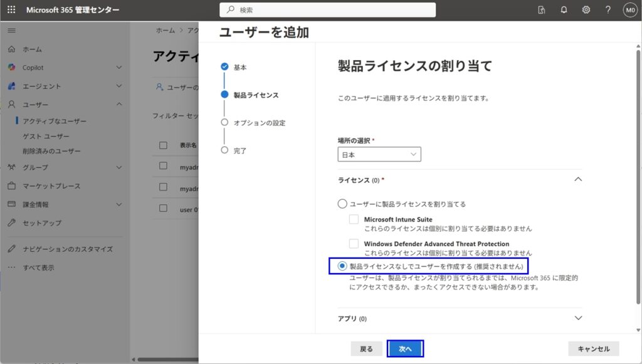Check the Microsoft Intune Suite checkbox
Image resolution: width=642 pixels, height=364 pixels.
click(x=354, y=219)
